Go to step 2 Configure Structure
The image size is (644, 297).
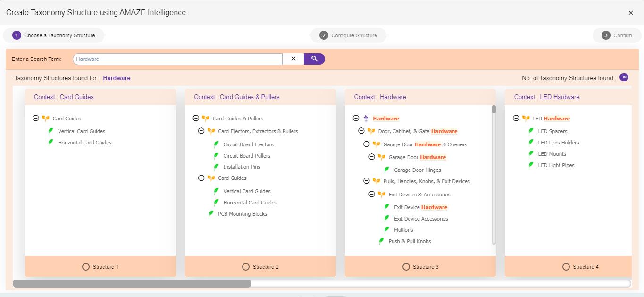[x=348, y=35]
